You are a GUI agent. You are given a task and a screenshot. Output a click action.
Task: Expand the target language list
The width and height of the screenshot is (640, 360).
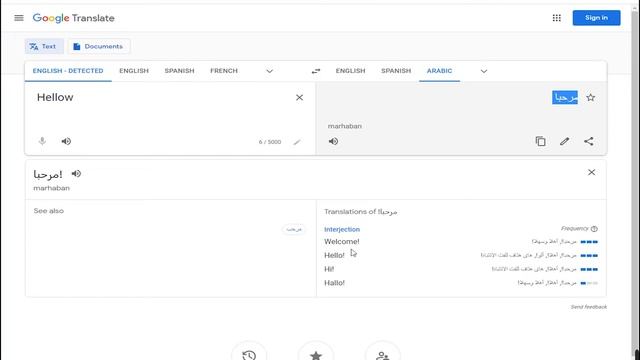[x=484, y=71]
